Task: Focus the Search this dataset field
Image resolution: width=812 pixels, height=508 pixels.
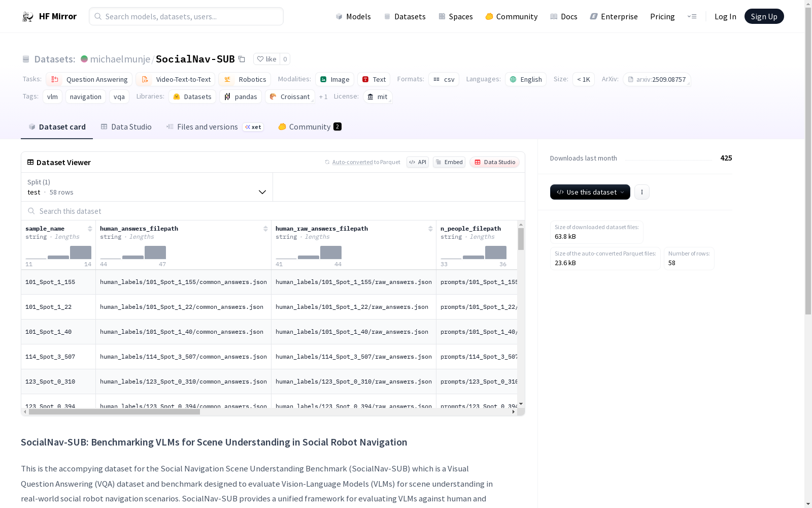Action: (273, 211)
